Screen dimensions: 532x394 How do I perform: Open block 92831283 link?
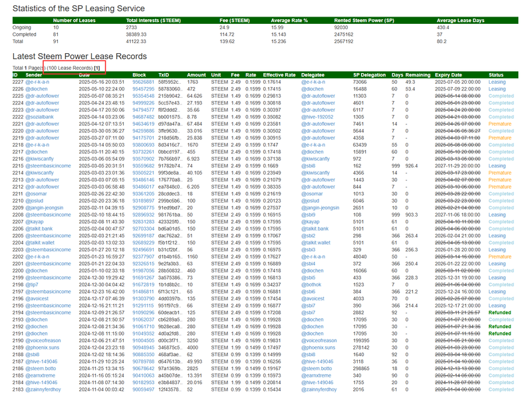[x=143, y=222]
